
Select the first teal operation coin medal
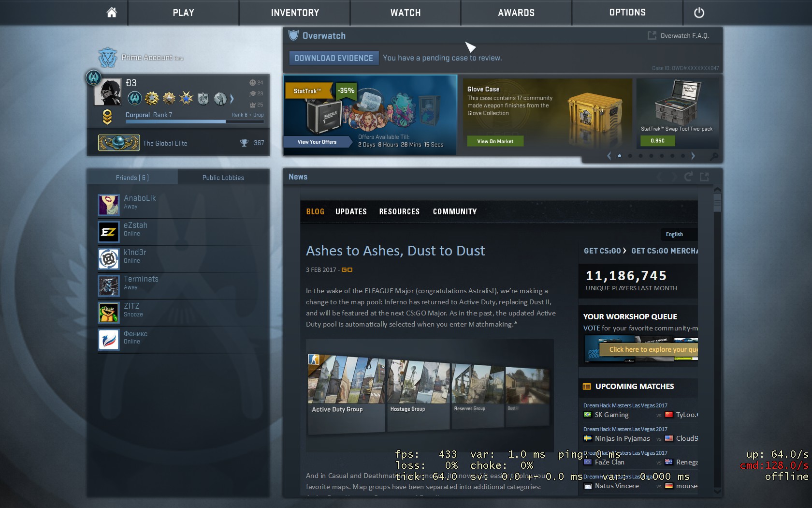click(x=134, y=99)
